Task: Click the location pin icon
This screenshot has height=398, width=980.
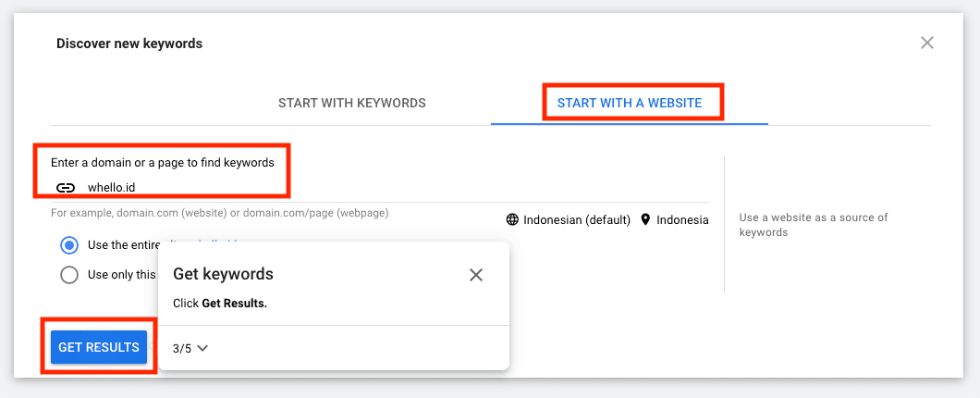Action: (644, 220)
